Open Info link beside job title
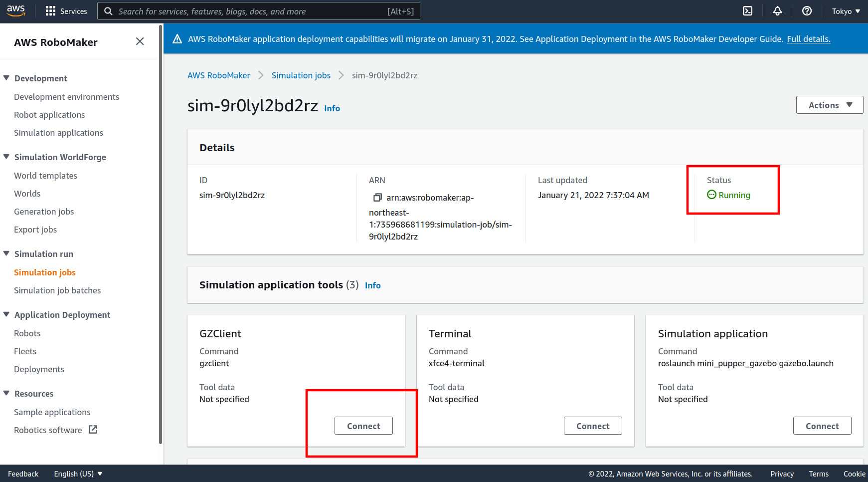The width and height of the screenshot is (868, 482). pyautogui.click(x=332, y=108)
